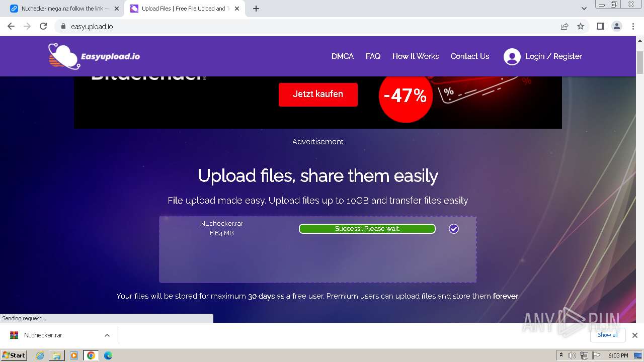
Task: Bookmark this page with the star icon
Action: tap(581, 26)
